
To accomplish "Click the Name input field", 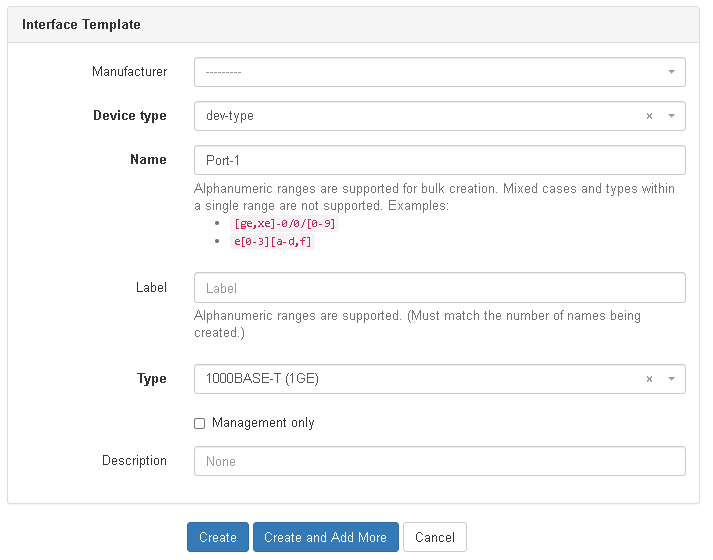I will pyautogui.click(x=440, y=160).
